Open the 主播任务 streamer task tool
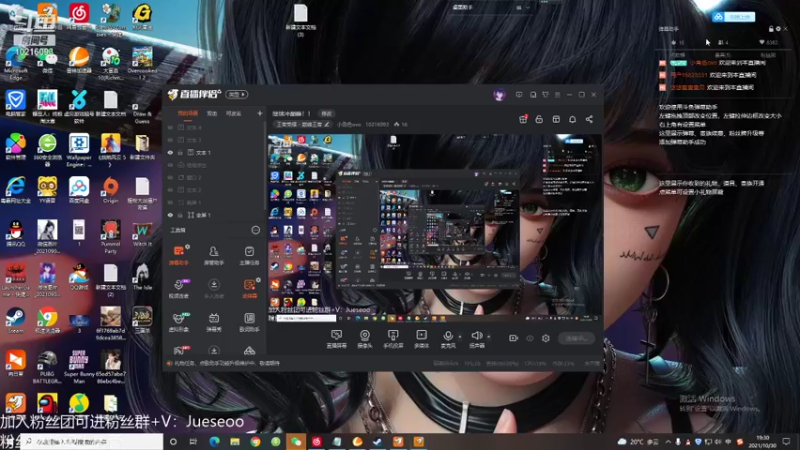The width and height of the screenshot is (800, 450). pos(249,255)
